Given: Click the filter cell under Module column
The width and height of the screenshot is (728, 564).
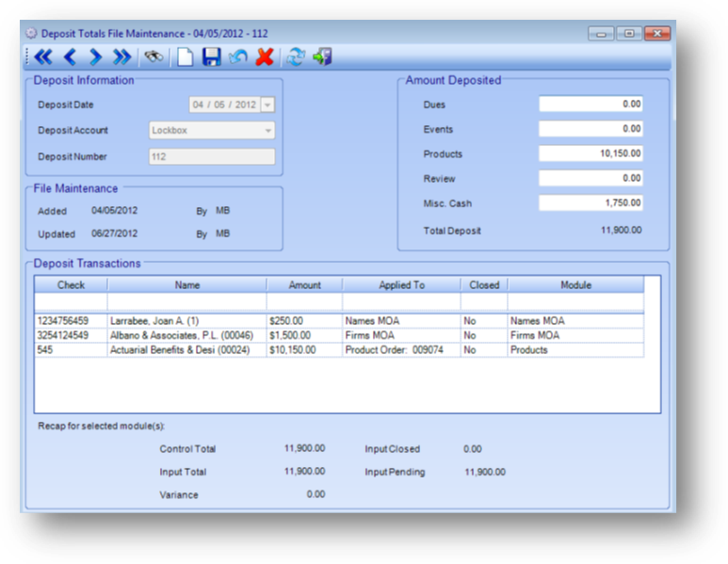Looking at the screenshot, I should point(575,301).
